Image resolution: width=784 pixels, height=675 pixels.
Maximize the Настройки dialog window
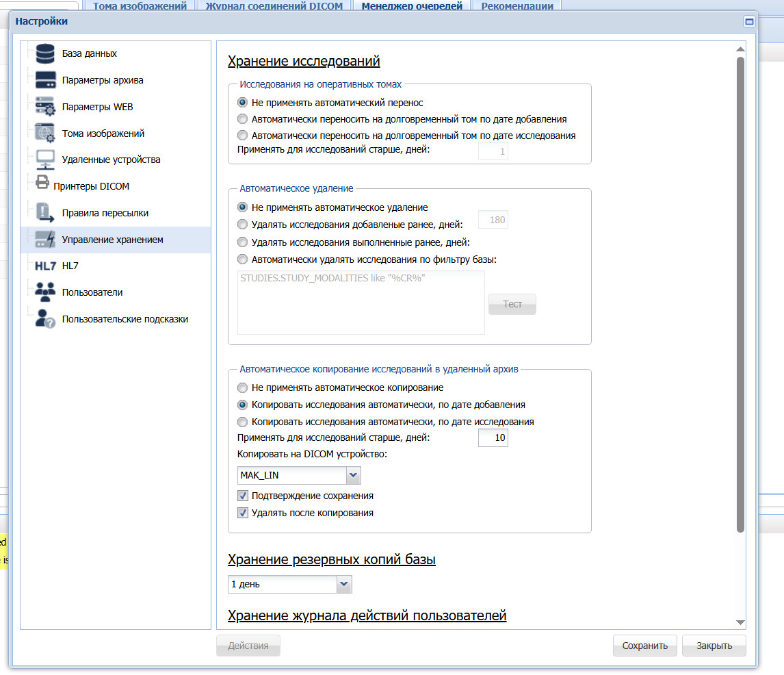tap(749, 21)
